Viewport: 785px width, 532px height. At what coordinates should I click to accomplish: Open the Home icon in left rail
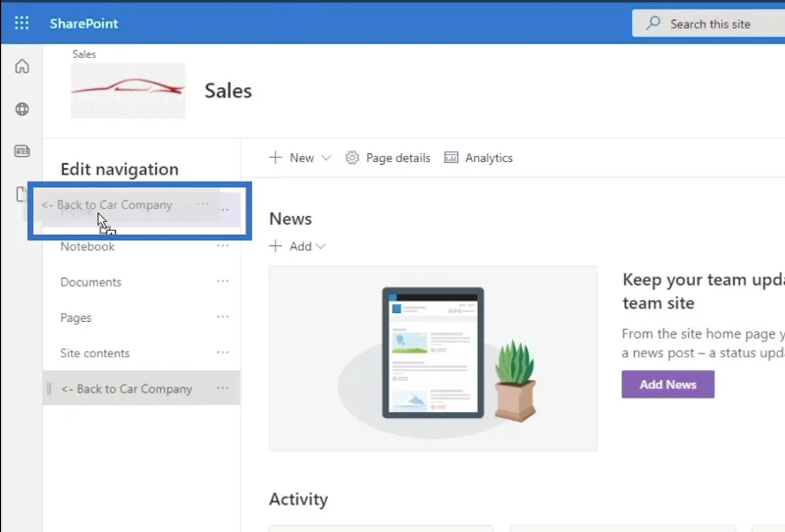22,66
